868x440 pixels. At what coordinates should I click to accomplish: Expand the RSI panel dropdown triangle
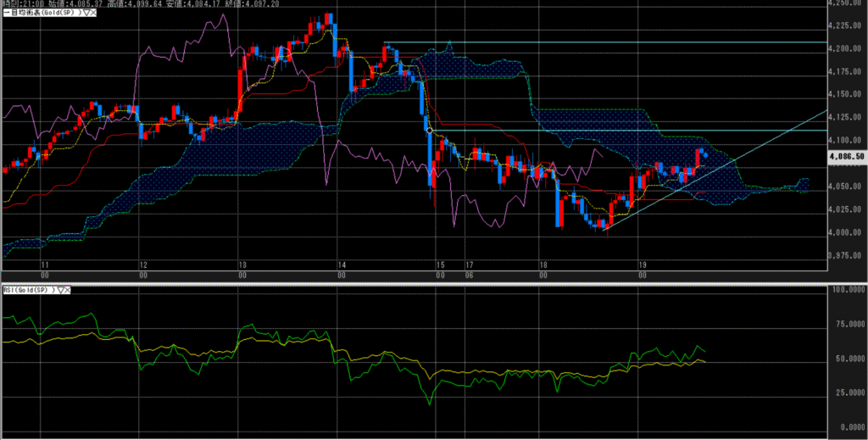[59, 290]
